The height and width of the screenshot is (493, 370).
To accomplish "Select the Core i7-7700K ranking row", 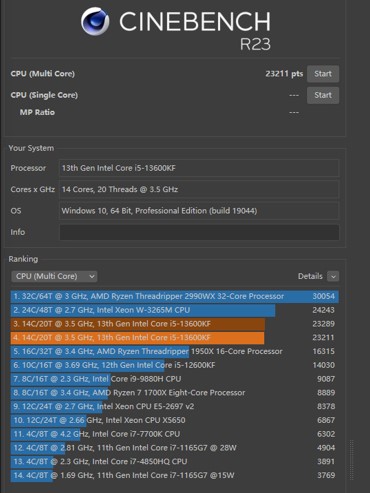I will click(x=175, y=434).
